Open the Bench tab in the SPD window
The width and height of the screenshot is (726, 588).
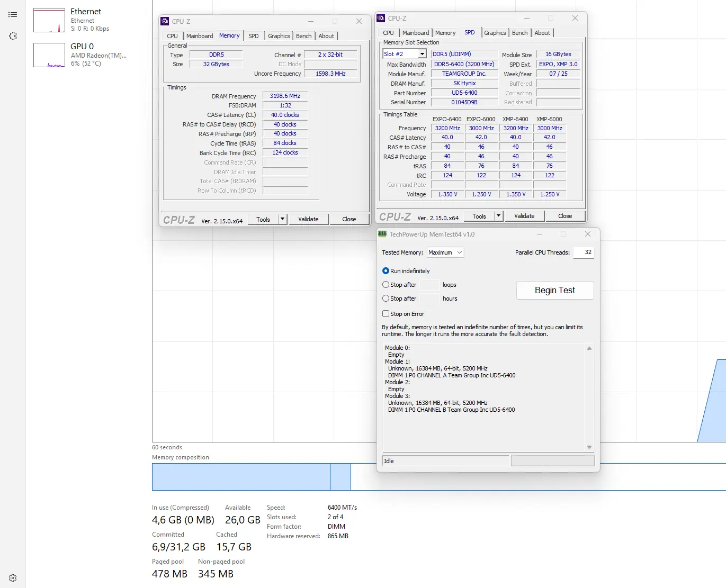pyautogui.click(x=519, y=33)
